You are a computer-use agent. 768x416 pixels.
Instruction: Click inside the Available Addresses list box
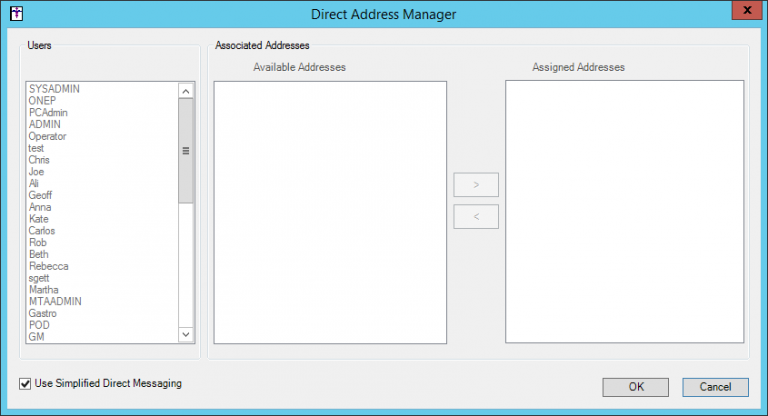(330, 212)
